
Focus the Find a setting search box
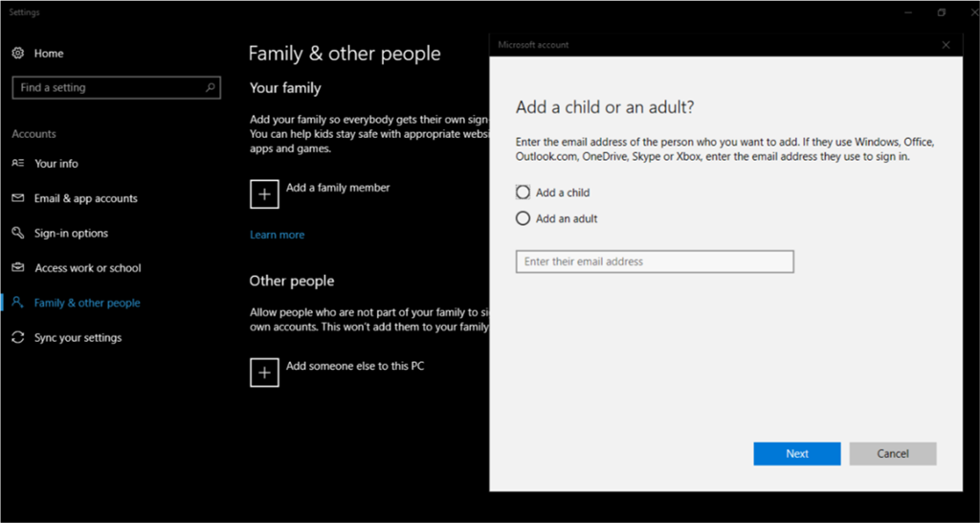pos(116,87)
